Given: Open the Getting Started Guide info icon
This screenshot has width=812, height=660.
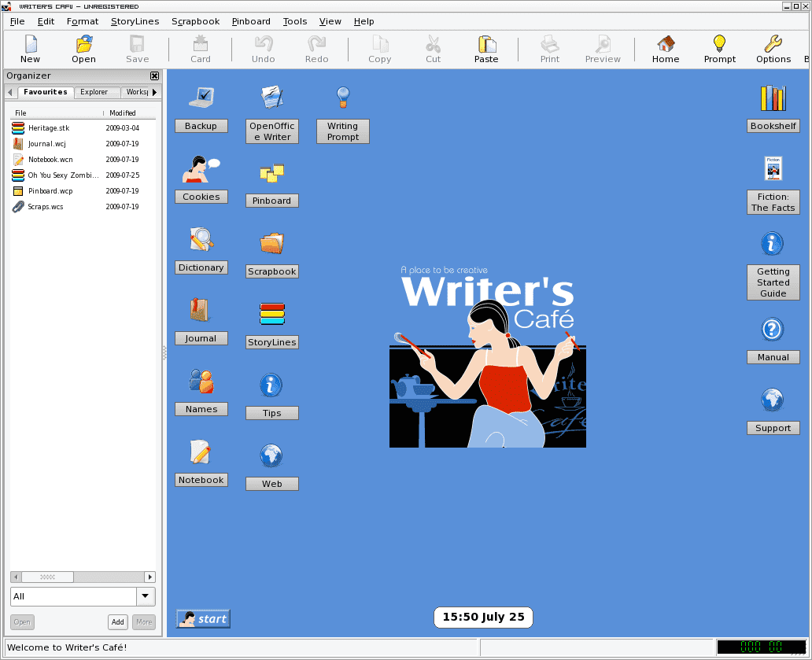Looking at the screenshot, I should (772, 243).
